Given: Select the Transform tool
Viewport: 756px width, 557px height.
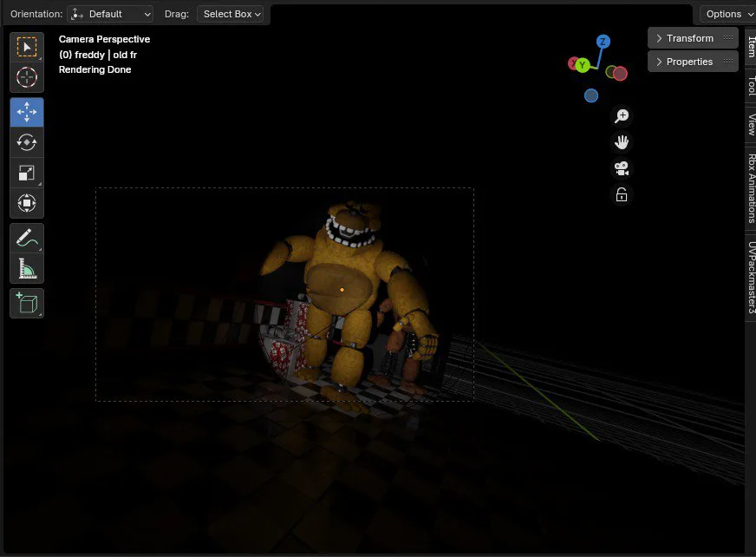Looking at the screenshot, I should [27, 203].
